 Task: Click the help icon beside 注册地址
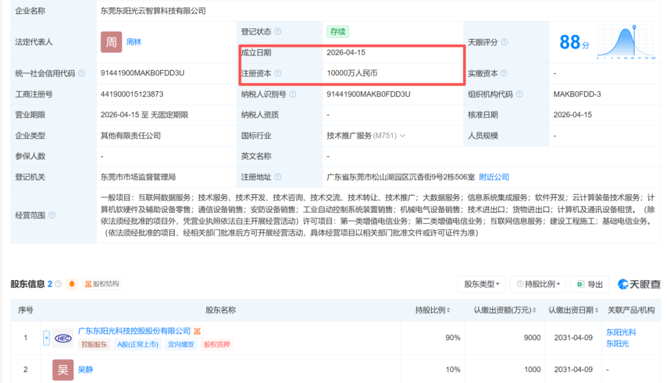click(x=278, y=177)
